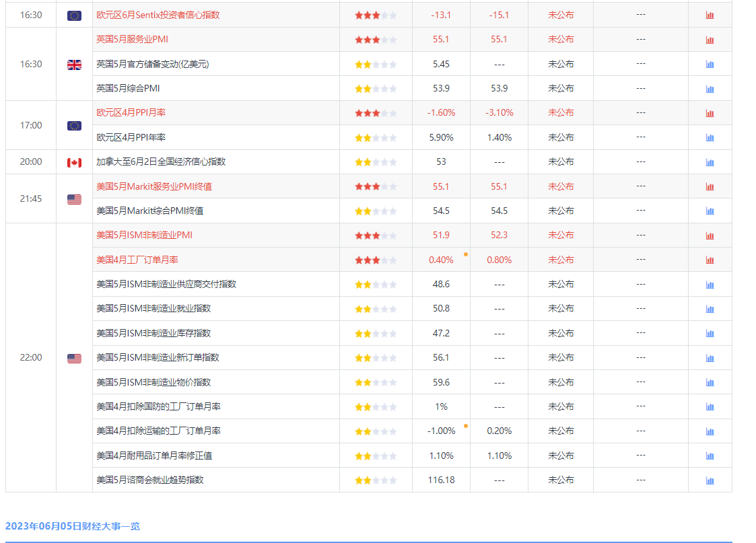Select 加拿大至6月2日全国经济信心指数 title
756x543 pixels.
(161, 161)
